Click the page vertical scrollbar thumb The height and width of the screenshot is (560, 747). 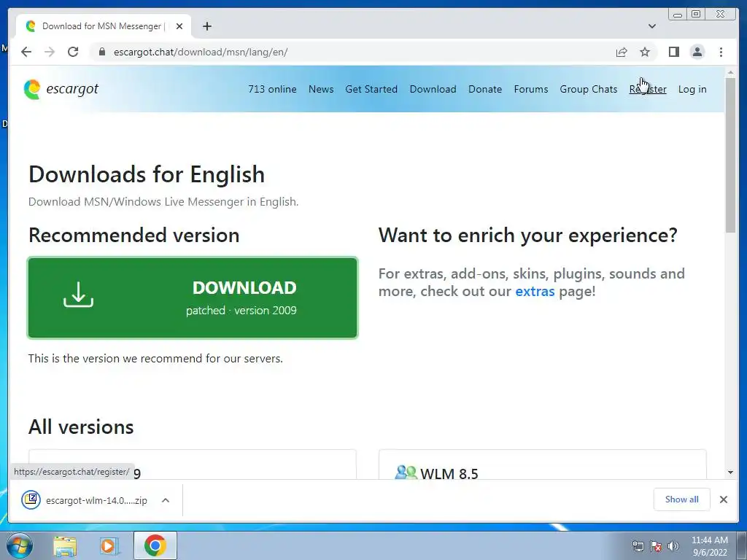[x=730, y=155]
